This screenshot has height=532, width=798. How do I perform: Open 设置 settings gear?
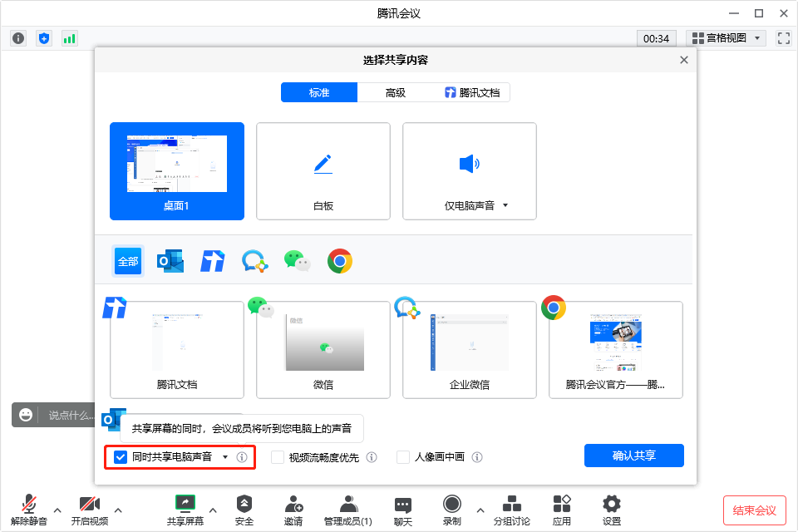[612, 510]
